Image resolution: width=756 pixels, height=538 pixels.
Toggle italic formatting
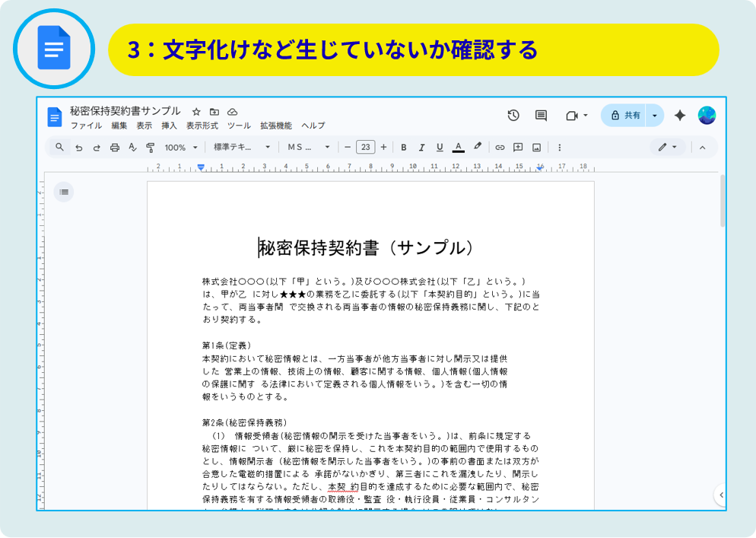tap(421, 148)
